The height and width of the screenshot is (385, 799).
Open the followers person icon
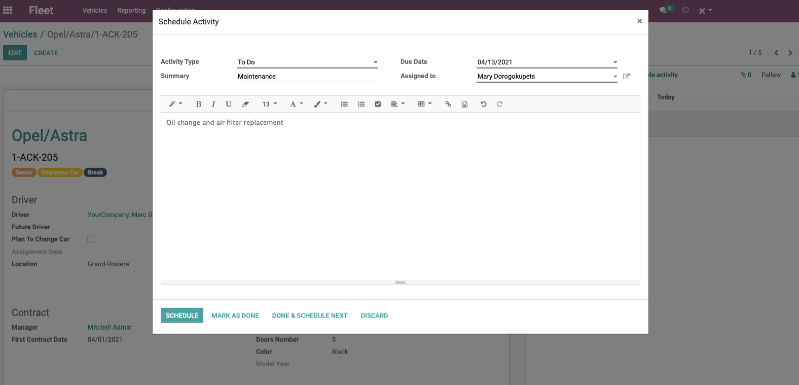[794, 75]
